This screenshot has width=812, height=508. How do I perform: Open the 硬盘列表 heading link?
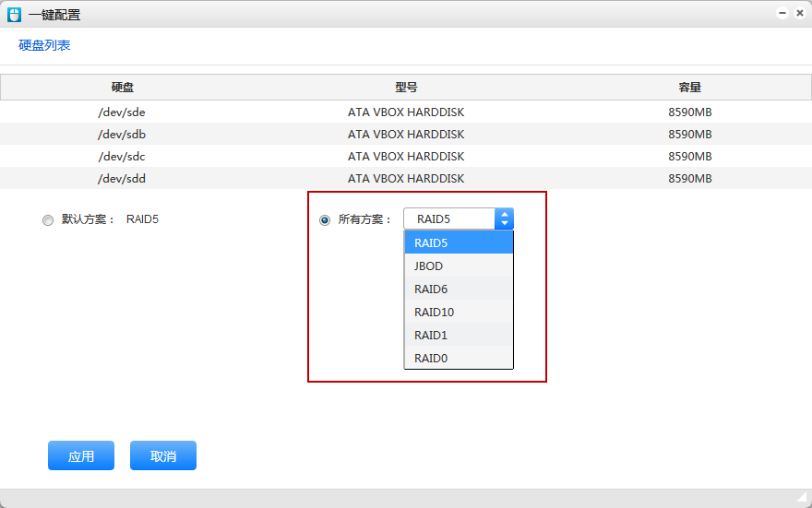coord(44,45)
